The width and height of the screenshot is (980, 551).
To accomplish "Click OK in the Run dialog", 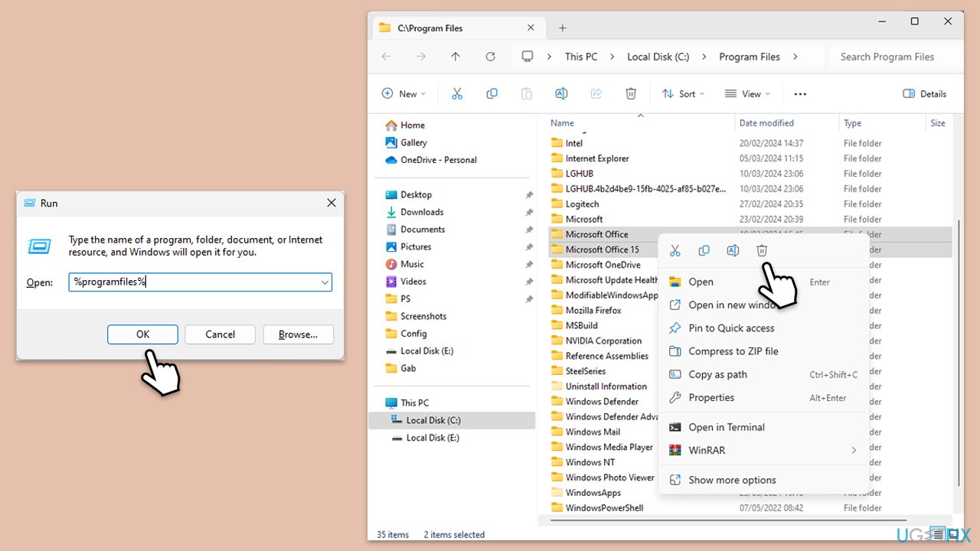I will (x=142, y=334).
